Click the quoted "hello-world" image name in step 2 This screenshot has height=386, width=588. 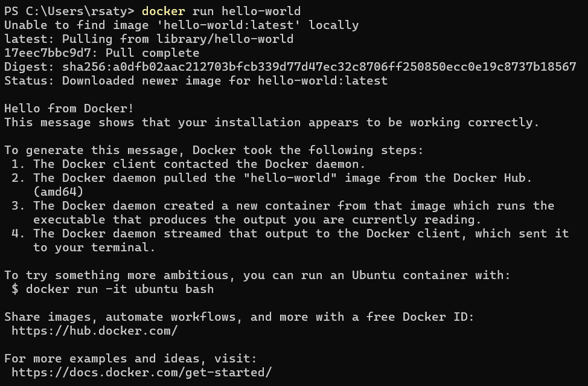pos(290,178)
